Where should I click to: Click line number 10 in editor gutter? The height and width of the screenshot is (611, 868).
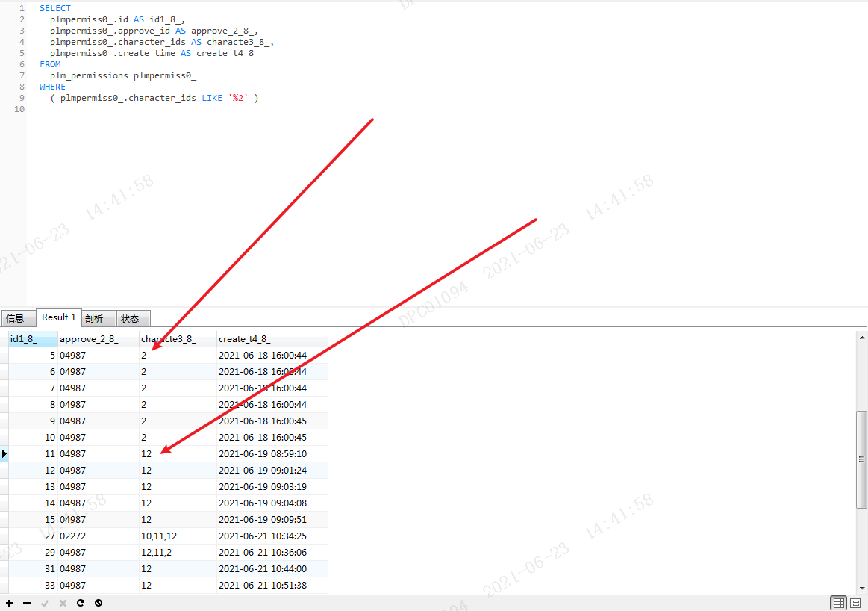click(19, 109)
